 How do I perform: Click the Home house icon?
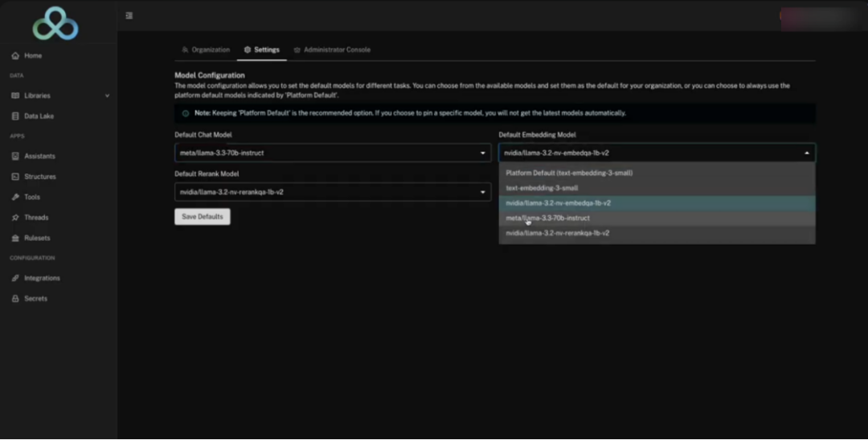pyautogui.click(x=15, y=55)
